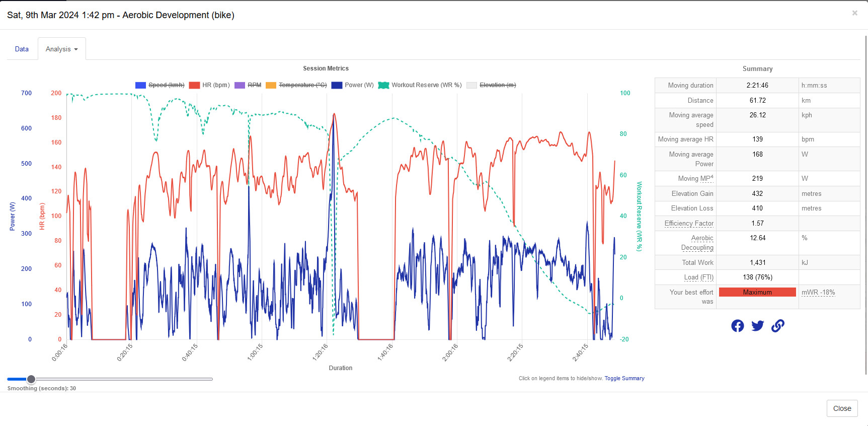
Task: Close dialog with top-right X icon
Action: click(x=854, y=13)
